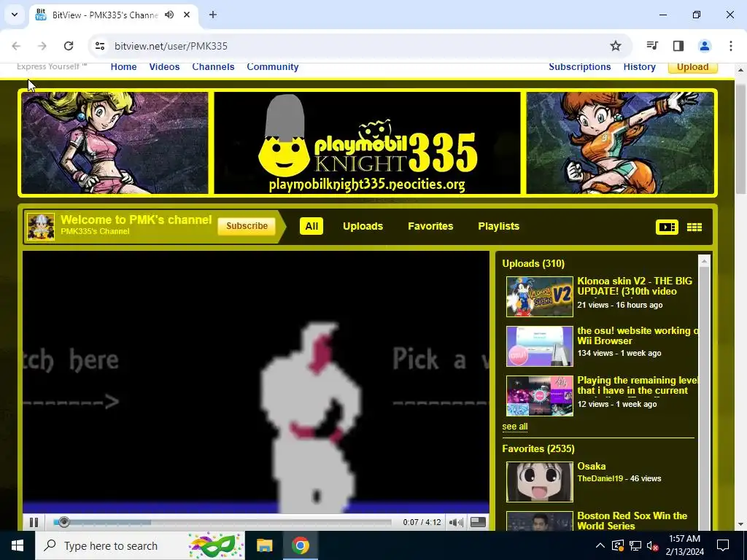Open Chrome side panel icon
Screen dimensions: 747x560
tap(678, 46)
